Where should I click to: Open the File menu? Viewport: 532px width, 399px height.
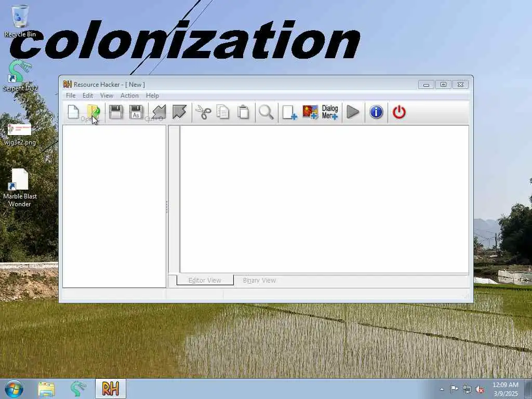click(x=71, y=96)
